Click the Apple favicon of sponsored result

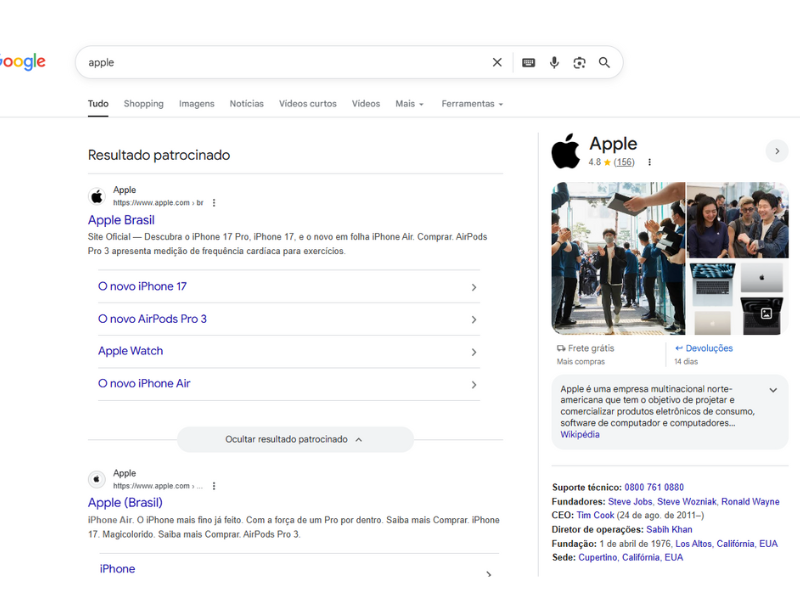coord(97,196)
